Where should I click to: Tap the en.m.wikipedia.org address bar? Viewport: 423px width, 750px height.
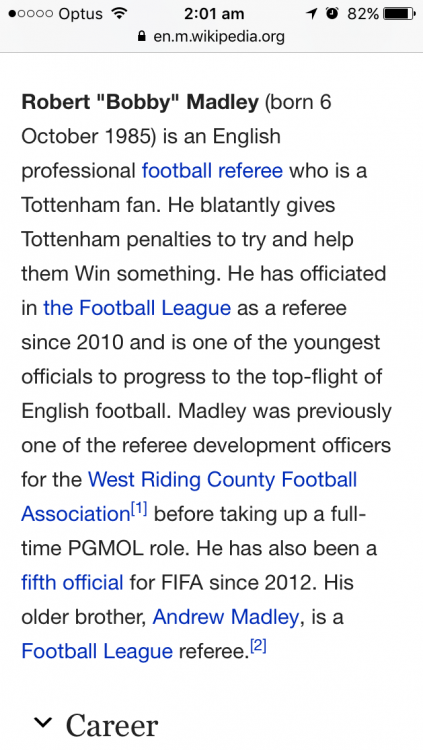pos(212,36)
